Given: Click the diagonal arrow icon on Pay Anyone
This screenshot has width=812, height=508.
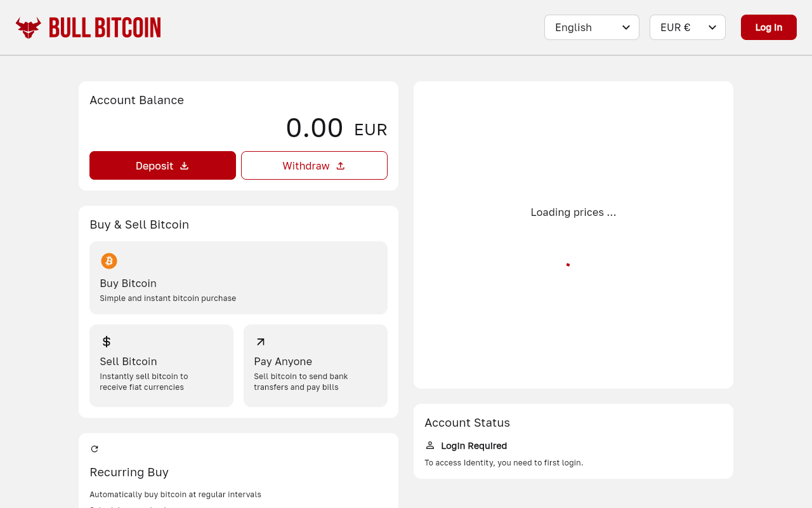Looking at the screenshot, I should point(260,341).
